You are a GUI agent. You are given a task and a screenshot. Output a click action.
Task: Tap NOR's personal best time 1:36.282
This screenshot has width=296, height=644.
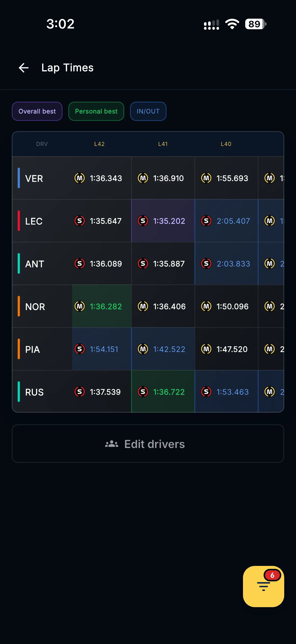click(106, 306)
